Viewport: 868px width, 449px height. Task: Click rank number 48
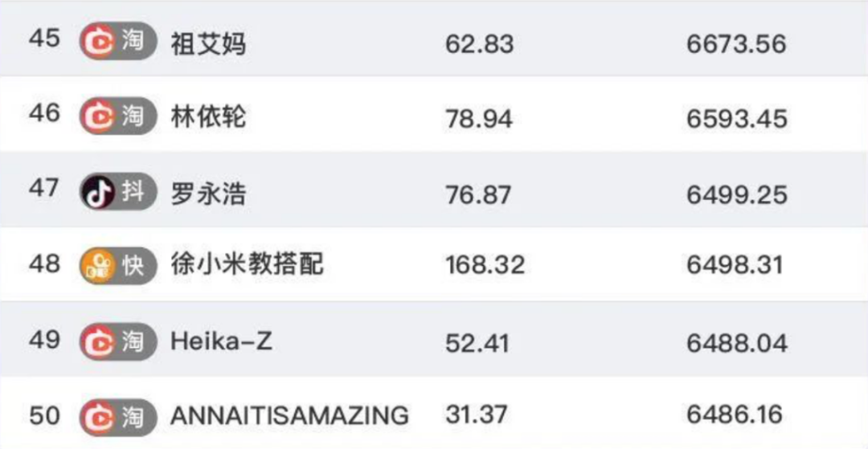[x=44, y=263]
